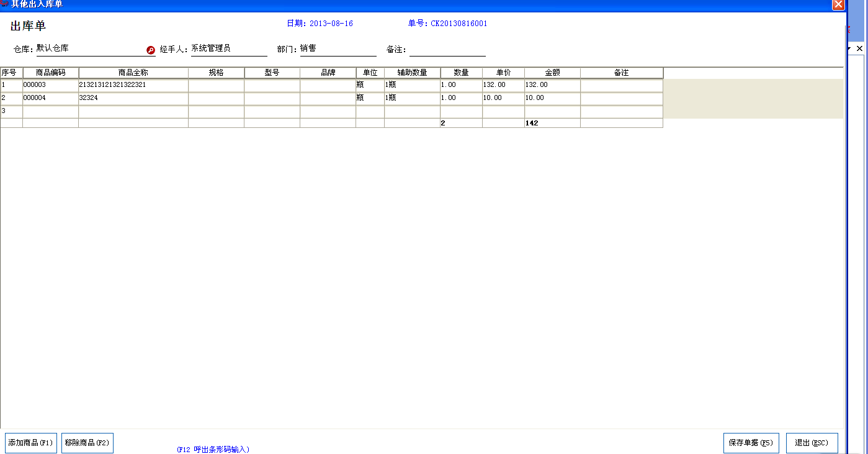Click 添加商品(F1) button
Viewport: 868px width, 454px height.
(31, 443)
